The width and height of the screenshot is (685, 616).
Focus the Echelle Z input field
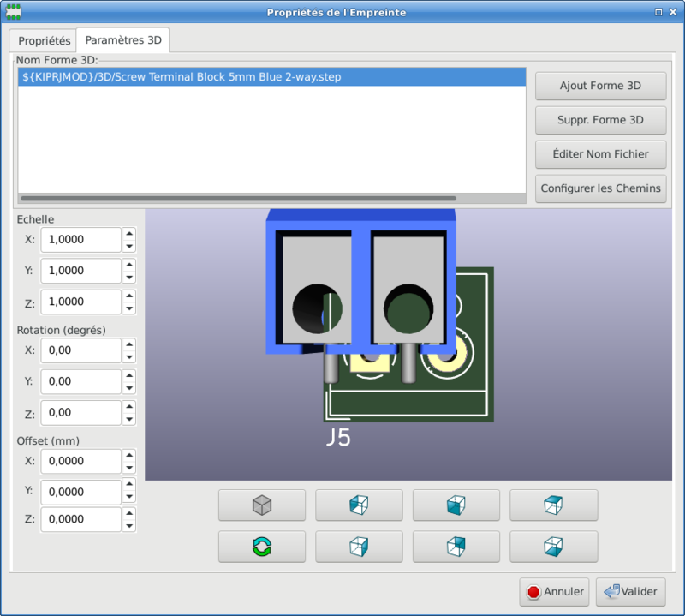click(80, 302)
